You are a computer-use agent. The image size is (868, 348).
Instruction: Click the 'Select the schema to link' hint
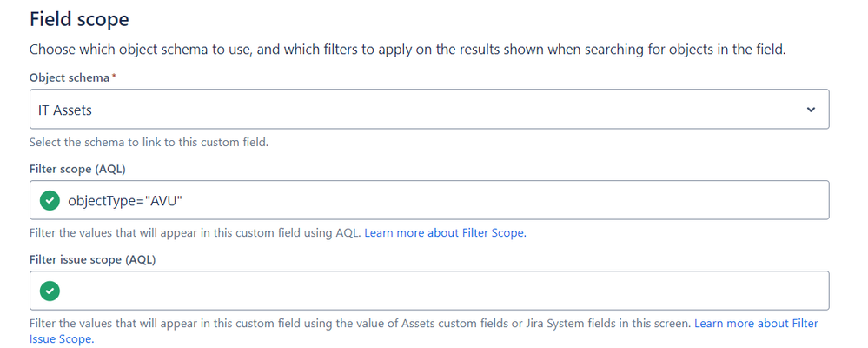149,143
